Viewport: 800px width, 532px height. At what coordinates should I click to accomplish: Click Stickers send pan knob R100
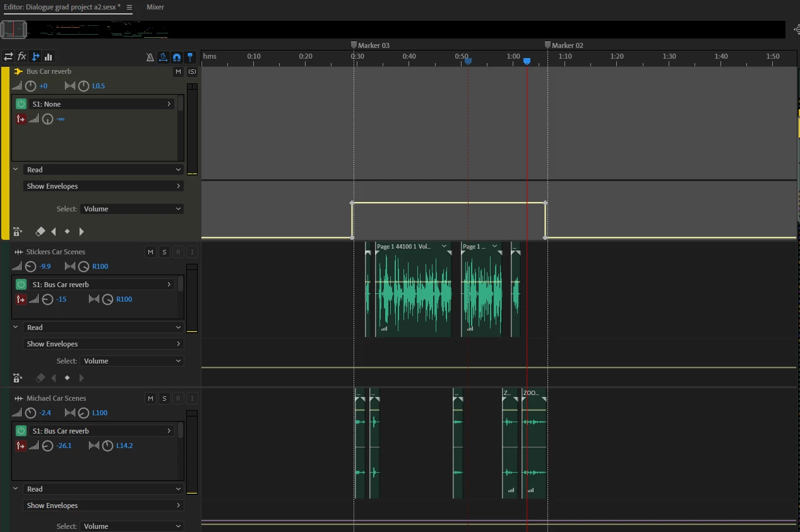point(107,299)
